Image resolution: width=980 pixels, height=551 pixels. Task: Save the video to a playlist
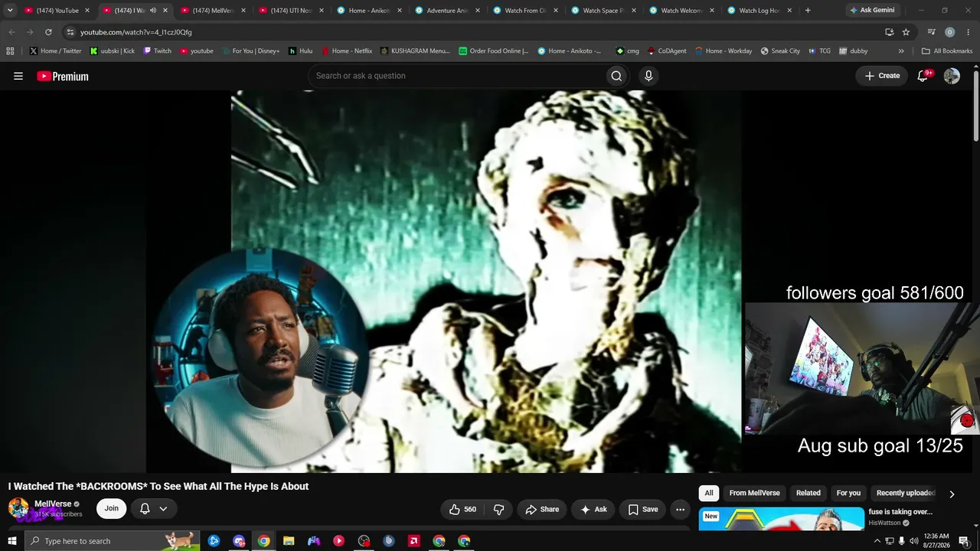643,509
